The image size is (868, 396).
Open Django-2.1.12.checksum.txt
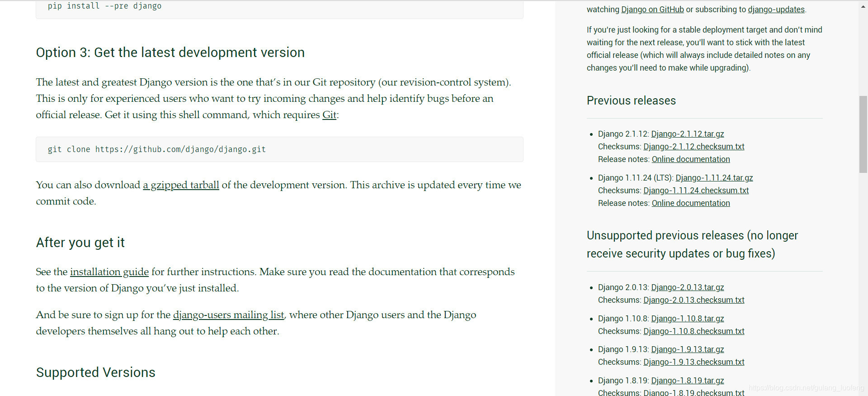coord(694,147)
